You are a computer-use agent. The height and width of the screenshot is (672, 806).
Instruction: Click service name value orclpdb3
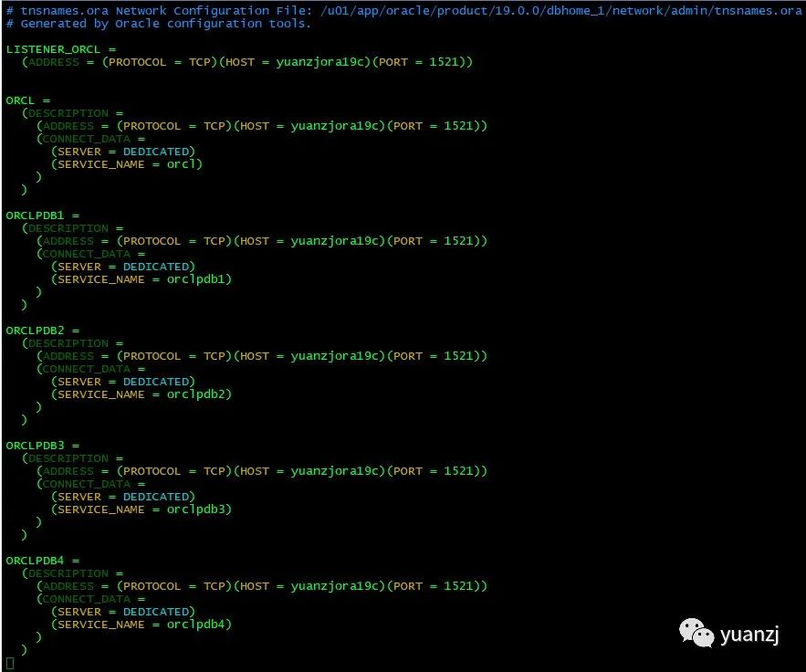196,509
